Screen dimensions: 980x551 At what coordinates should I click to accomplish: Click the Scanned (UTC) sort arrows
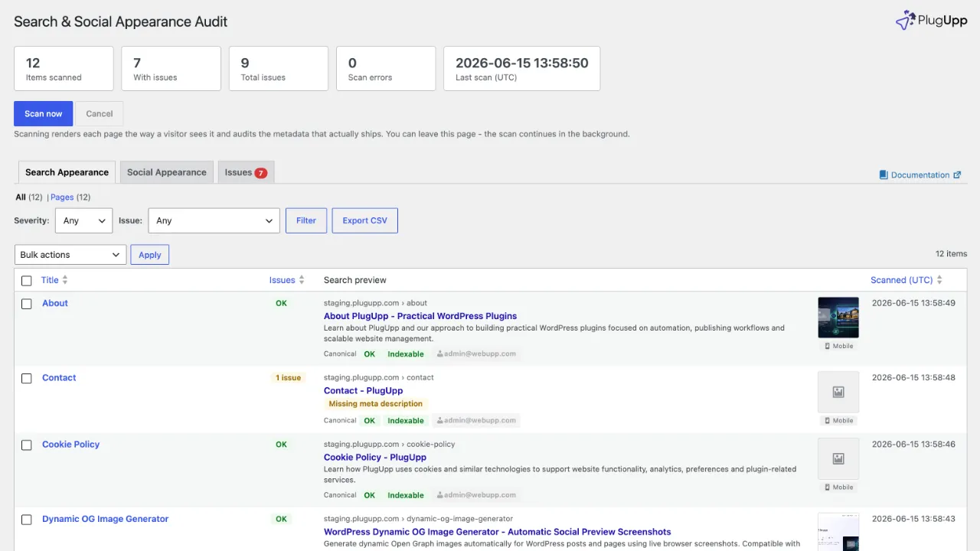click(939, 280)
